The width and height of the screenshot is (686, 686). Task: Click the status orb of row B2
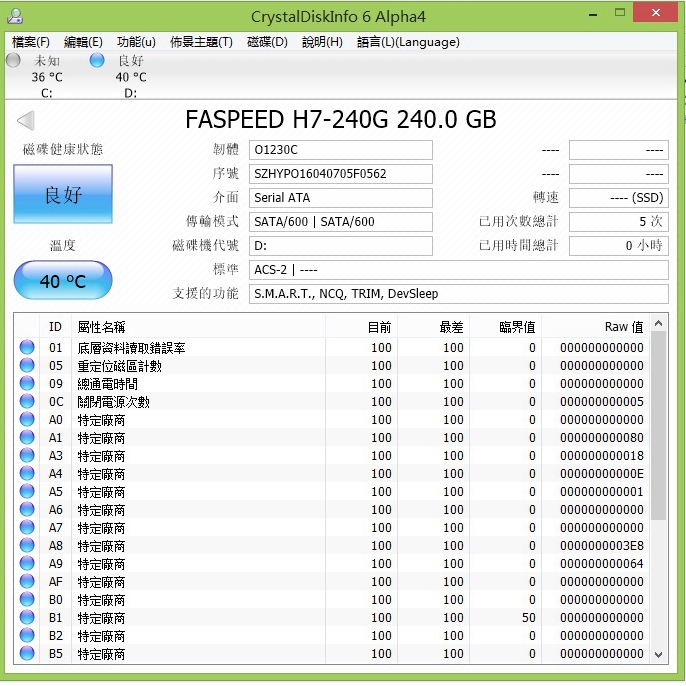pyautogui.click(x=27, y=635)
